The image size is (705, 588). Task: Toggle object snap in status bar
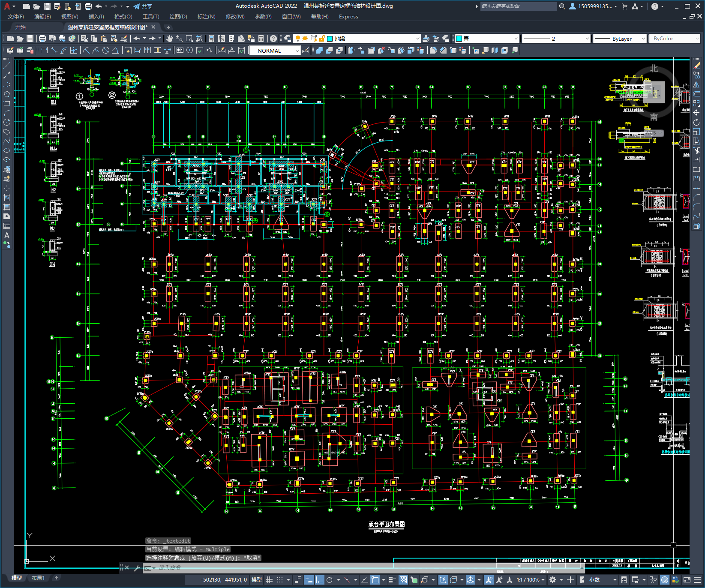tap(375, 580)
